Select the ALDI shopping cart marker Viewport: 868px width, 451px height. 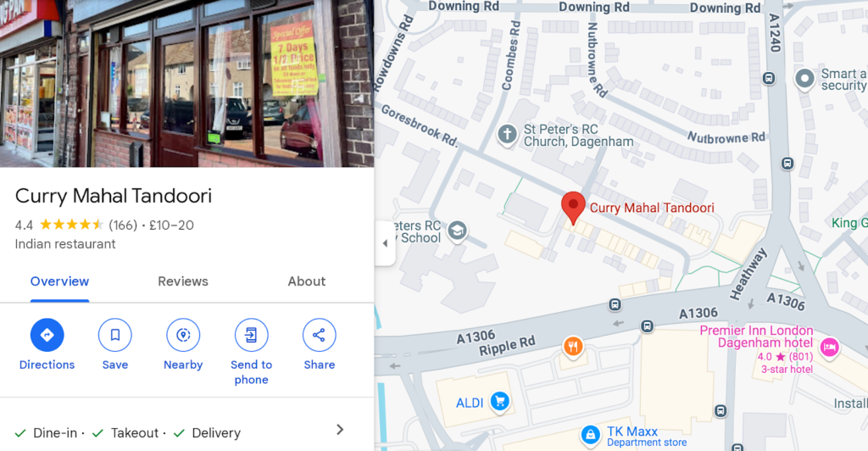click(x=500, y=403)
